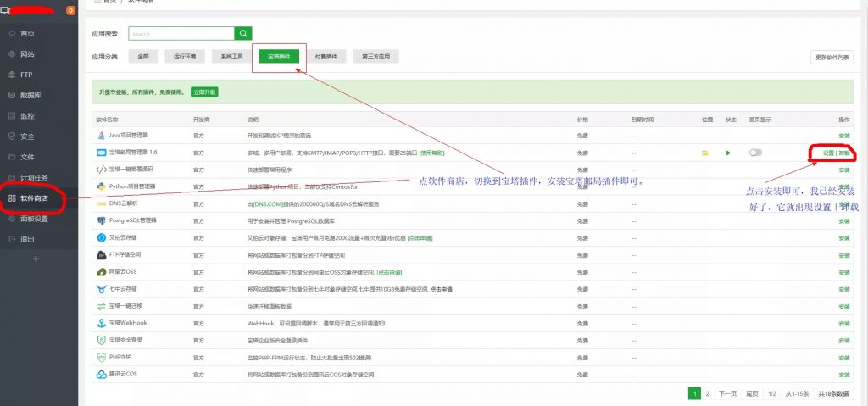Viewport: 868px width, 406px height.
Task: Click the green search magnifier button
Action: click(244, 34)
